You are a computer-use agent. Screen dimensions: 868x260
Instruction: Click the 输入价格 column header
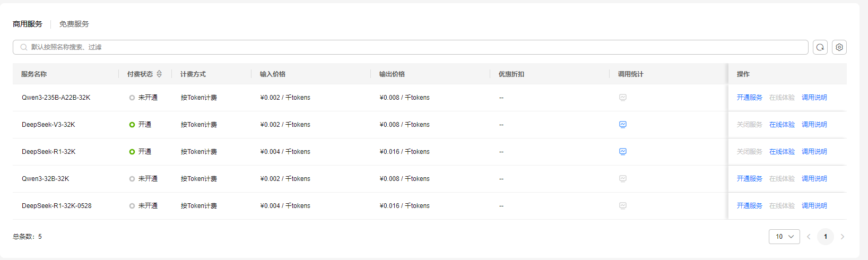tap(273, 74)
